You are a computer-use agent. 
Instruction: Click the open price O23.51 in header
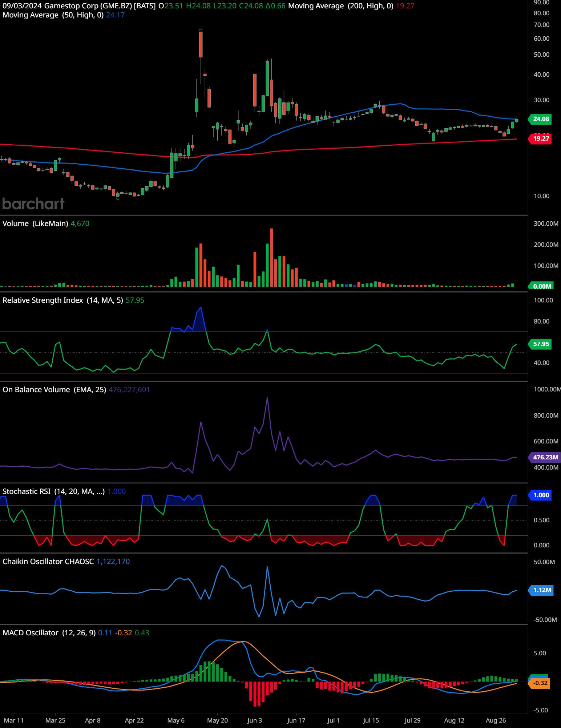coord(171,6)
